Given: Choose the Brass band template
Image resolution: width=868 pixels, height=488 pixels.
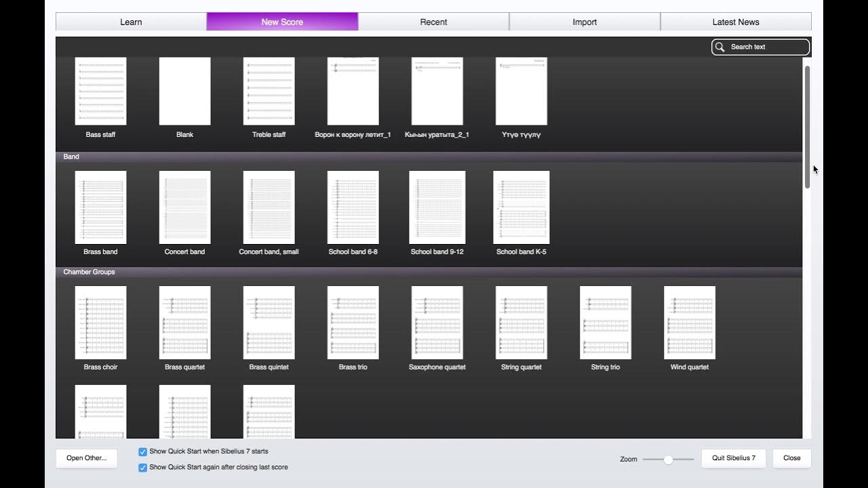Looking at the screenshot, I should click(100, 207).
